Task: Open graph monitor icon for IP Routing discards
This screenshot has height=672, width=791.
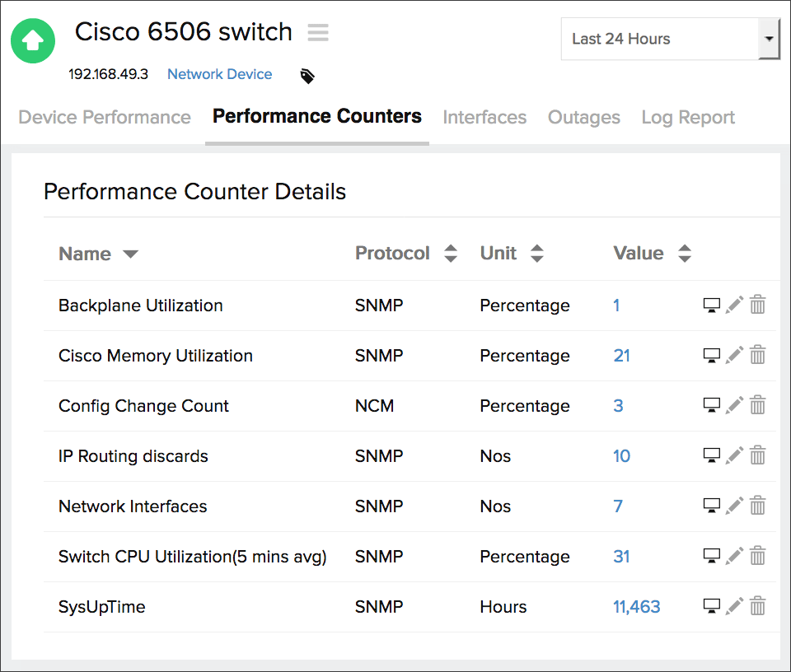Action: click(712, 455)
